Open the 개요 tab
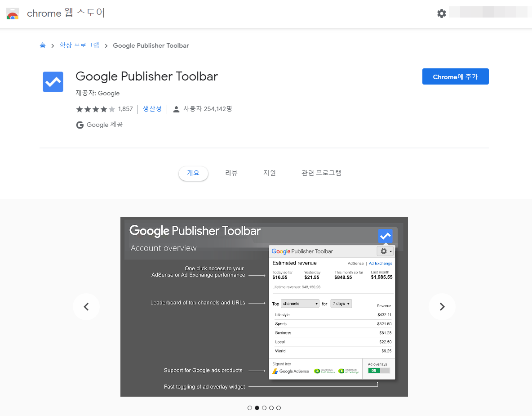Viewport: 532px width, 416px height. [x=193, y=173]
